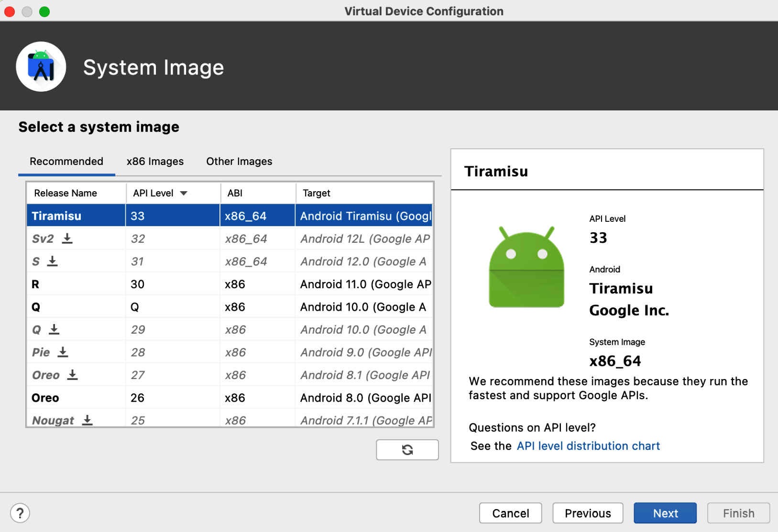Click the Next button
The image size is (778, 532).
click(665, 513)
